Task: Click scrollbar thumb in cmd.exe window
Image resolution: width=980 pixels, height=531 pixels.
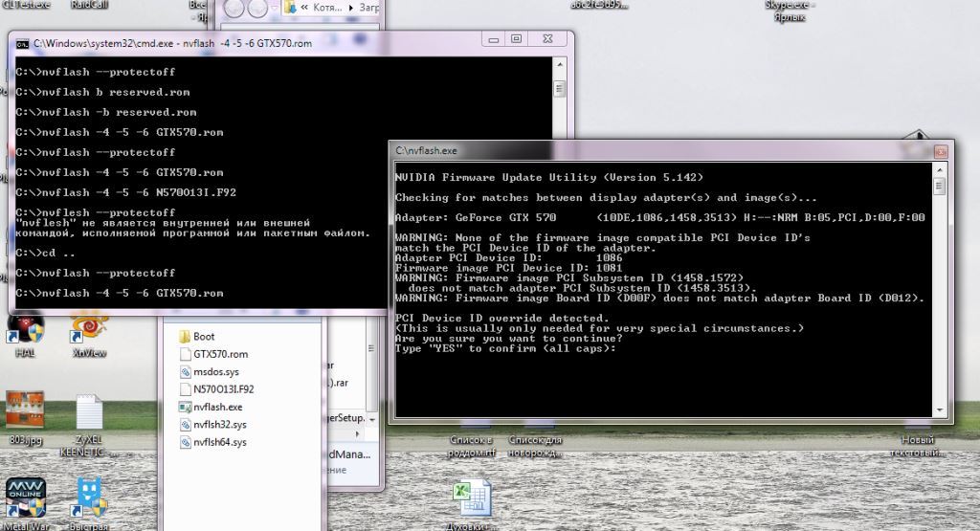Action: click(559, 88)
